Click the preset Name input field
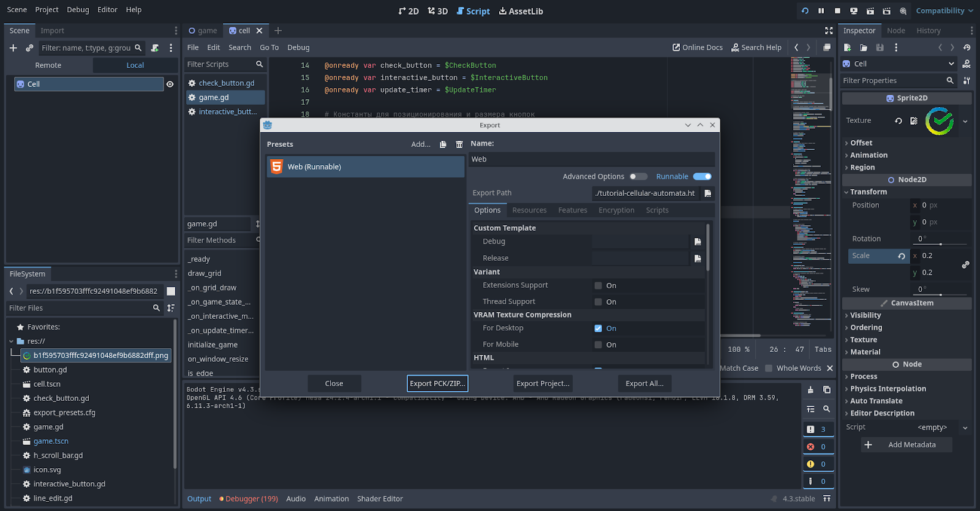This screenshot has height=511, width=980. [592, 159]
